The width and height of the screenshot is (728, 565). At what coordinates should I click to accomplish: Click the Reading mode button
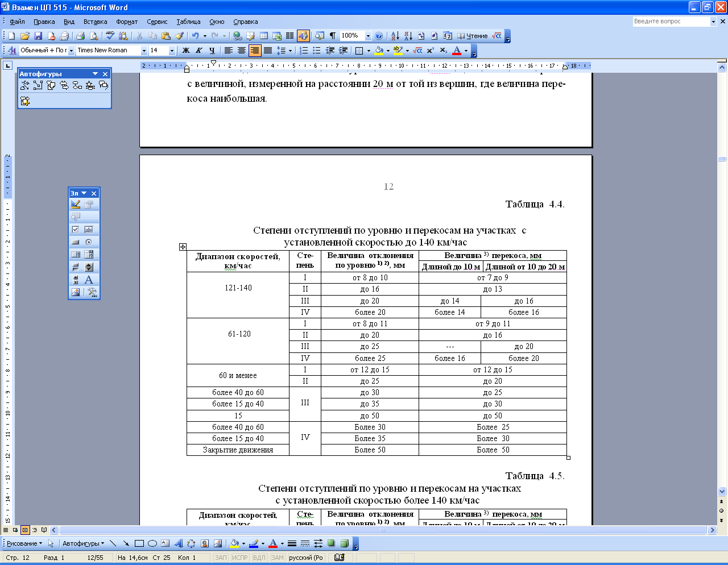(473, 36)
